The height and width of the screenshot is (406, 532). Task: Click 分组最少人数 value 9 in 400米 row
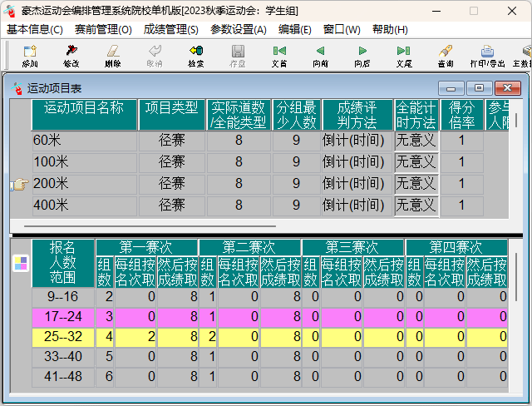click(x=296, y=205)
